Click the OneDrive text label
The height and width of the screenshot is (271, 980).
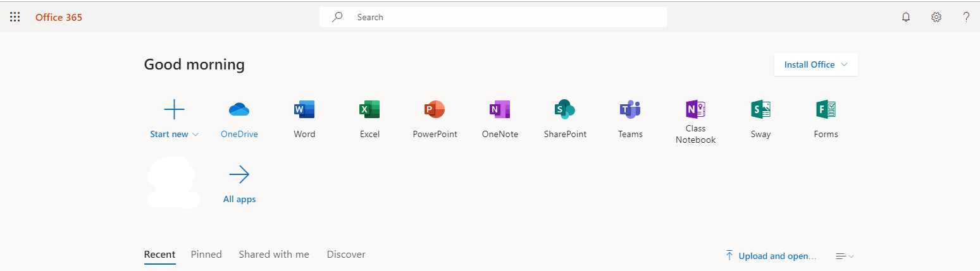point(239,134)
